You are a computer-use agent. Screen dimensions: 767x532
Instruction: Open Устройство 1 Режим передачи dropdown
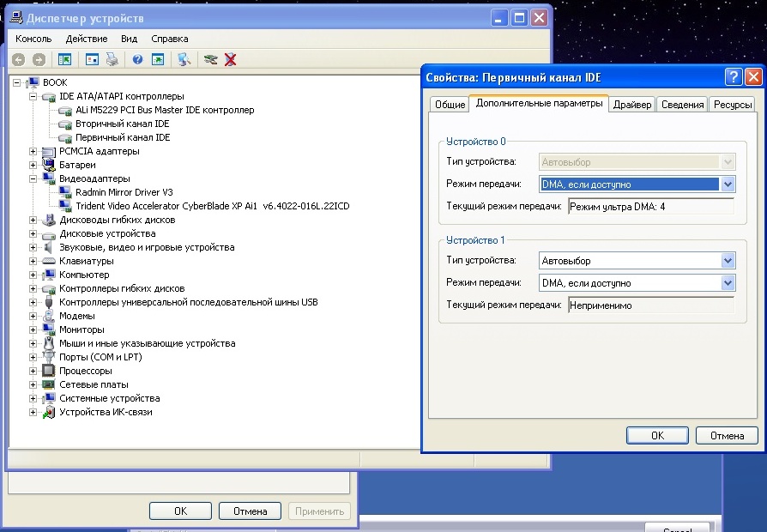(x=728, y=282)
